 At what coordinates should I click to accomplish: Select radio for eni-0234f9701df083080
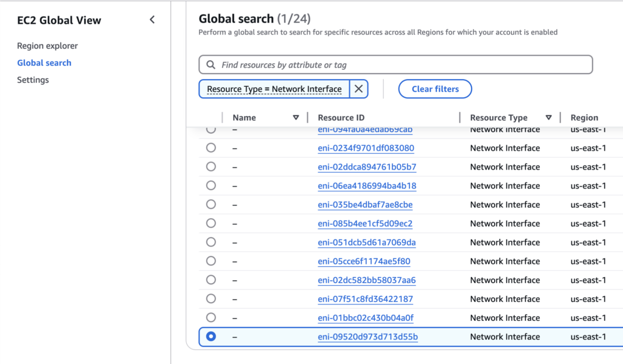[x=211, y=148]
